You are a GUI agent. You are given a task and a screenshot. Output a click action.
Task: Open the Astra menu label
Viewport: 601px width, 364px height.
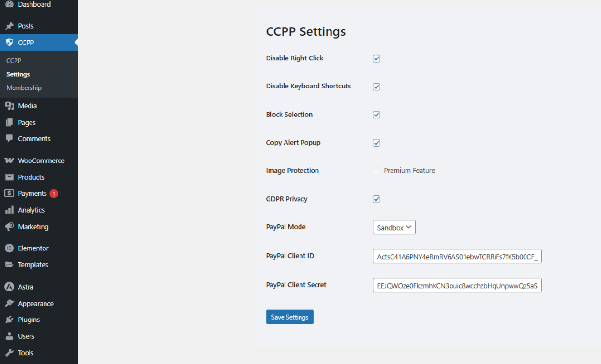coord(26,287)
